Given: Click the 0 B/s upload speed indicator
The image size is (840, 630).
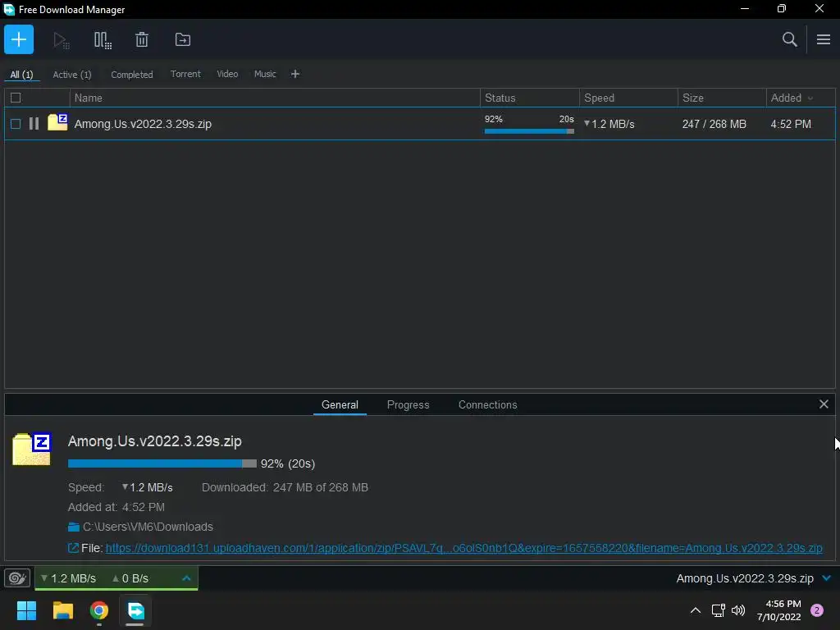Looking at the screenshot, I should click(x=130, y=578).
